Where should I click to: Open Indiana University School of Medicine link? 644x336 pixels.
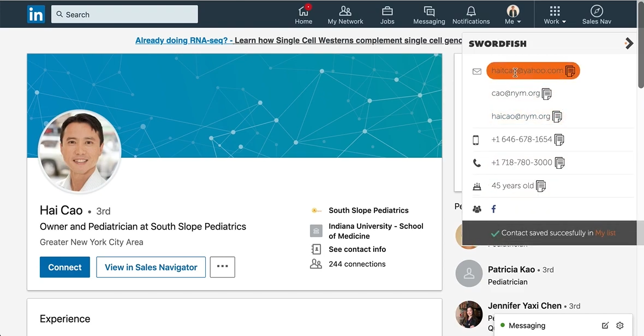[376, 231]
